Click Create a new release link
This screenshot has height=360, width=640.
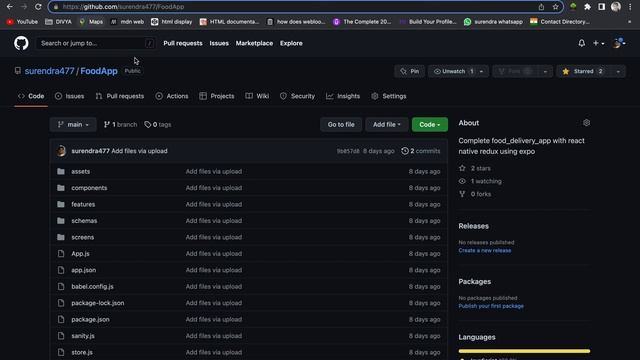click(x=484, y=251)
